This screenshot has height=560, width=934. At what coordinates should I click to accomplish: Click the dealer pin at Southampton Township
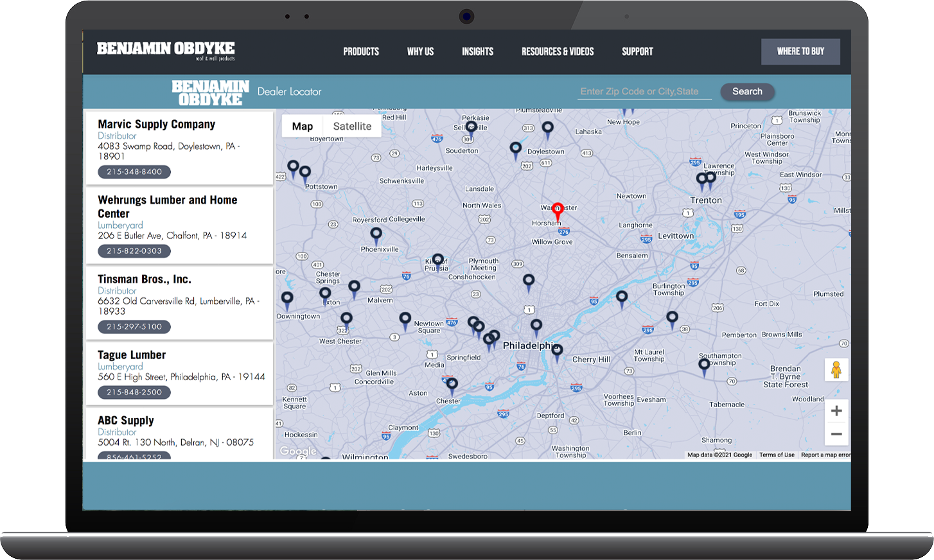click(704, 367)
